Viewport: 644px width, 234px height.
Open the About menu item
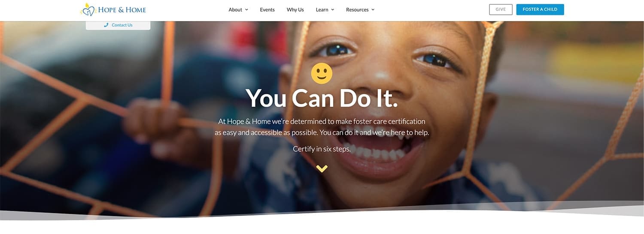pos(235,10)
